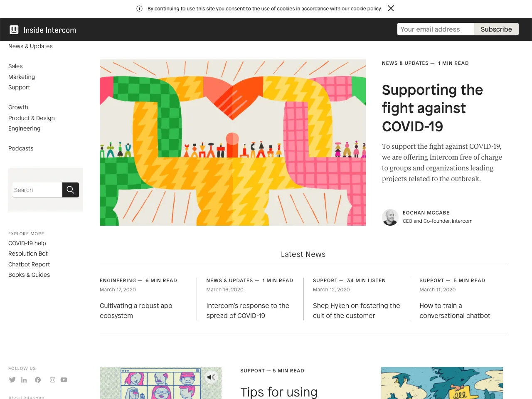Dismiss the cookie notice with X
Screen dimensions: 532x399
tap(391, 8)
